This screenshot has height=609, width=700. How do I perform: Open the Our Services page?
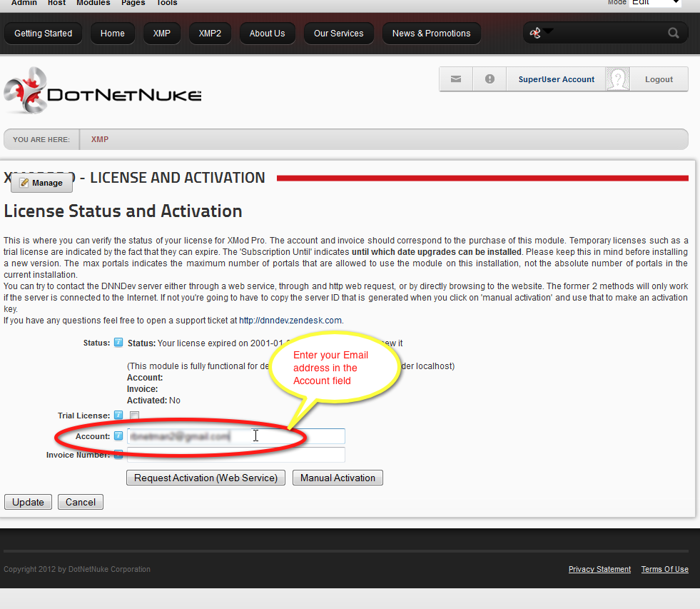click(338, 34)
